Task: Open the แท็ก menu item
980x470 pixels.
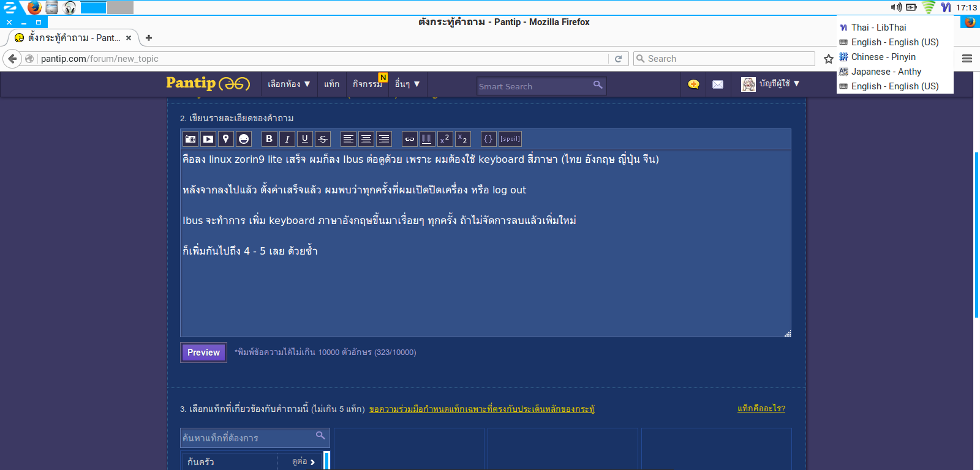Action: pos(331,84)
